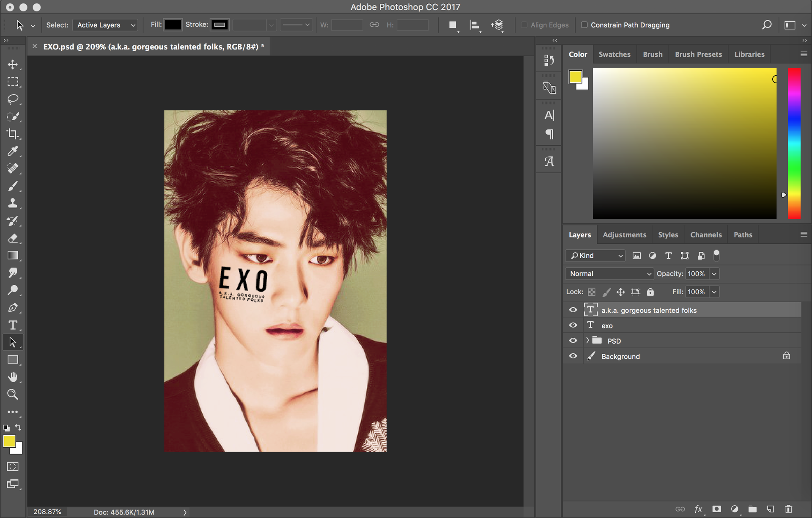812x518 pixels.
Task: Toggle lock position
Action: tap(620, 292)
